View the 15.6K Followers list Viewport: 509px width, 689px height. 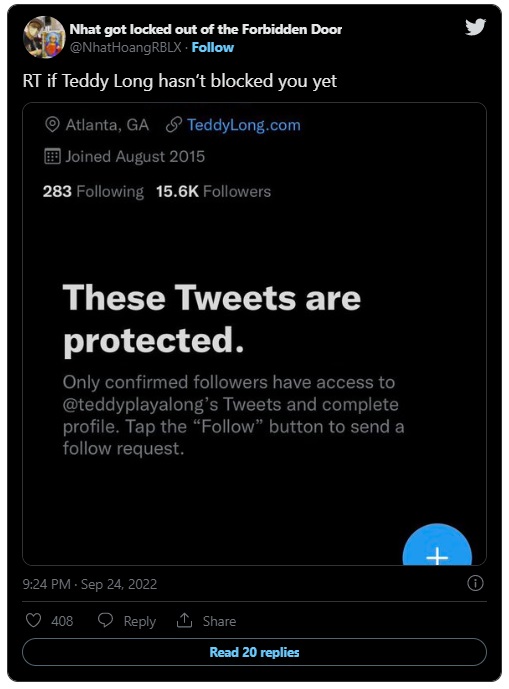[213, 192]
